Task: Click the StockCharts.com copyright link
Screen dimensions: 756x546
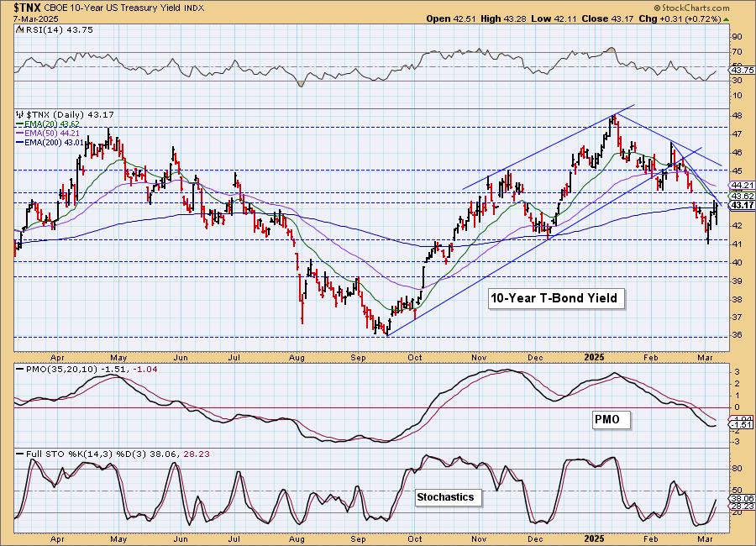Action: tap(691, 8)
